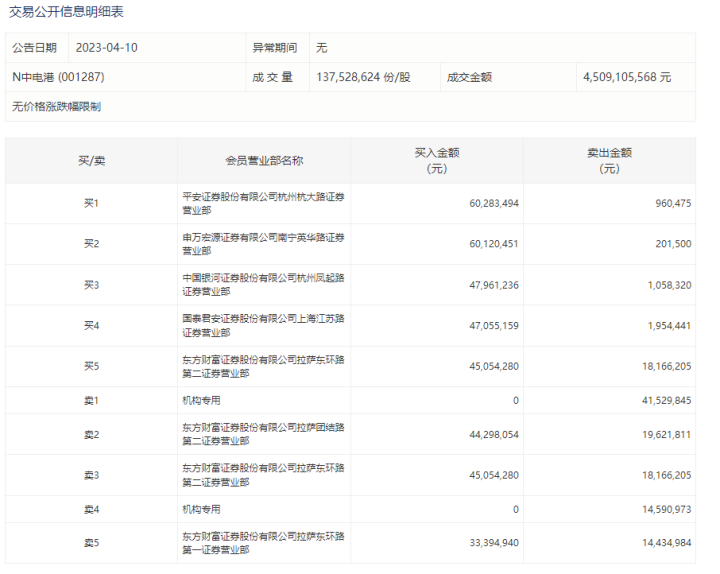Select the 中国银河证券 杭州凤起路 branch name

pyautogui.click(x=264, y=284)
